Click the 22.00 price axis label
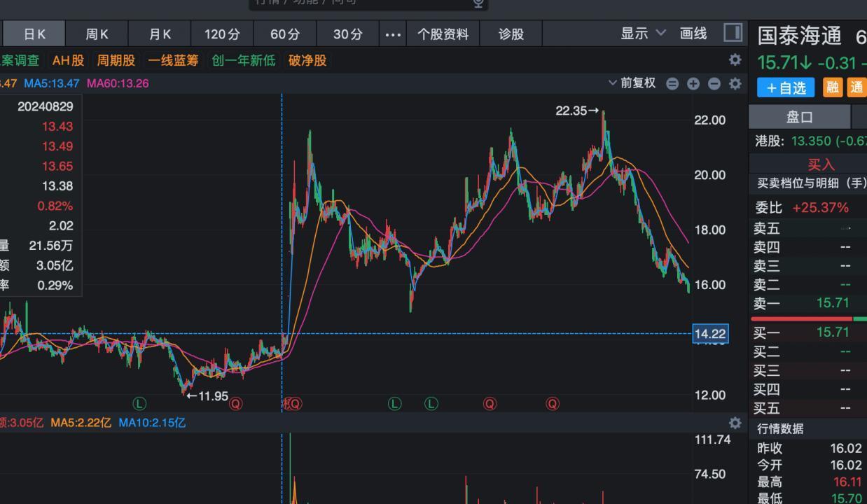This screenshot has width=867, height=504. pyautogui.click(x=709, y=120)
